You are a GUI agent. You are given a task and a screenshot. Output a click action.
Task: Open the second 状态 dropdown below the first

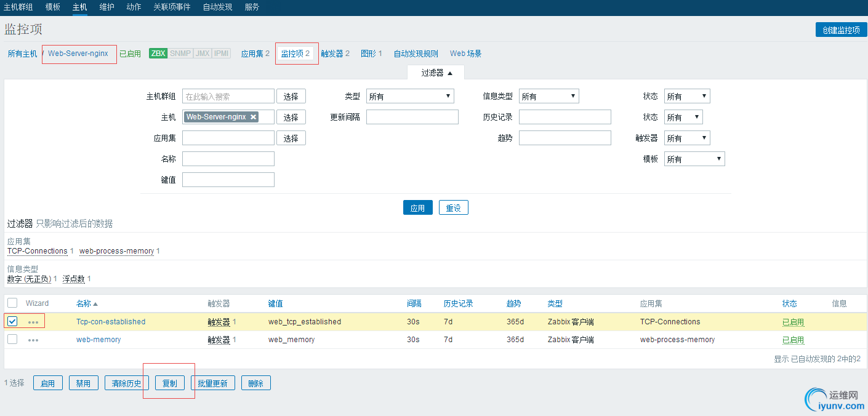pyautogui.click(x=683, y=117)
